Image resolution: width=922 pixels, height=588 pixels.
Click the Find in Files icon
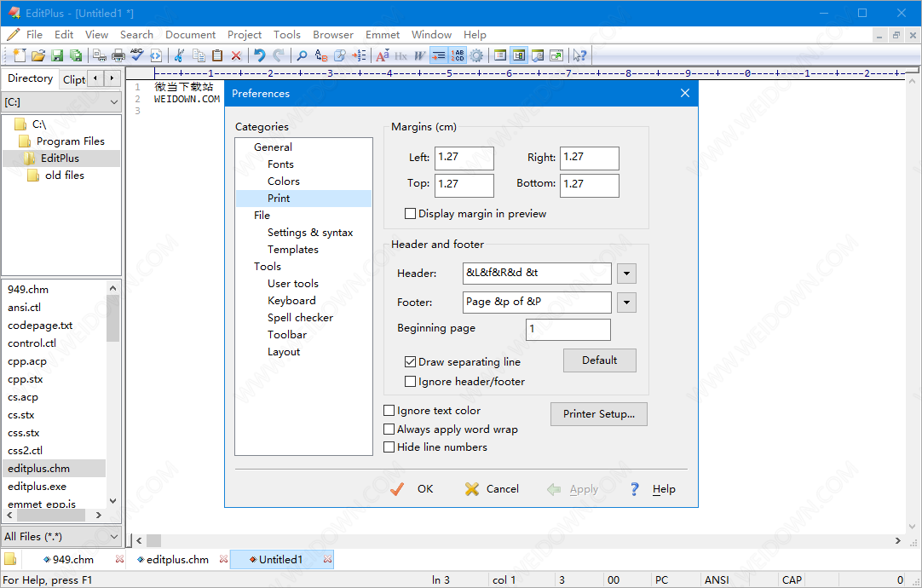[x=340, y=55]
